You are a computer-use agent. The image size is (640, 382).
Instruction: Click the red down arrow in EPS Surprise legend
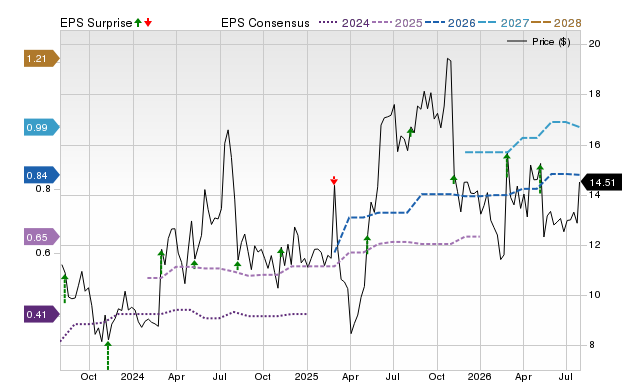(x=148, y=22)
